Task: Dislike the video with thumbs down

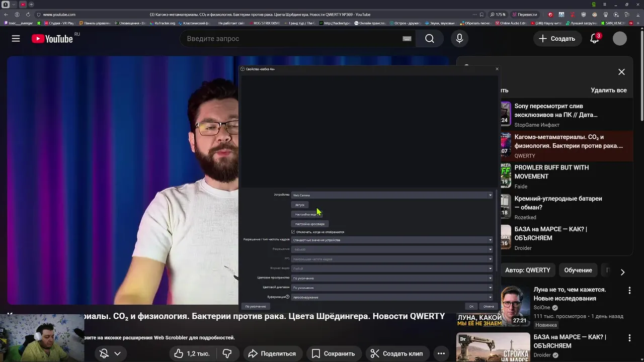Action: [x=227, y=353]
